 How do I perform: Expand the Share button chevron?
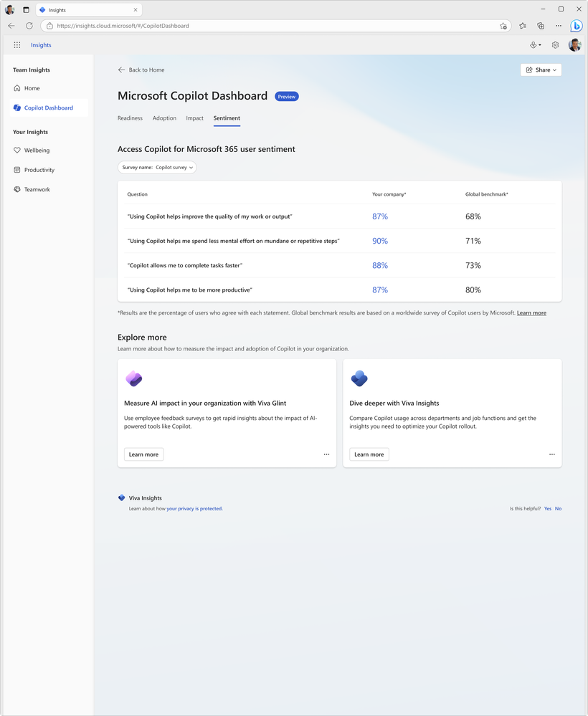(554, 70)
